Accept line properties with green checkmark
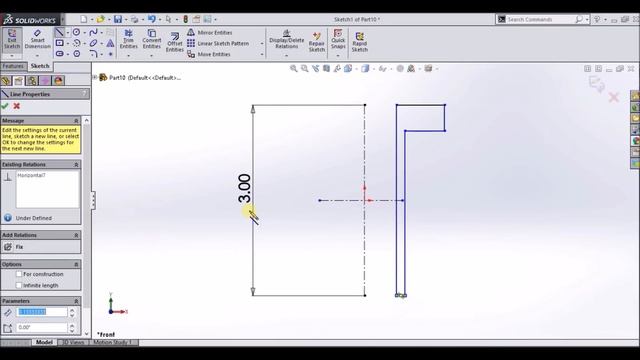Screen dimensions: 640x360 pos(5,106)
